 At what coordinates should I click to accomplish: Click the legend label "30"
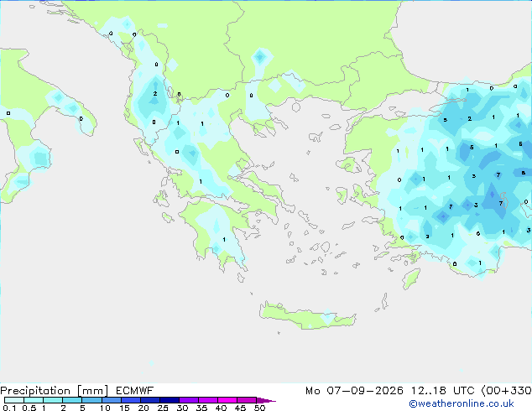(x=182, y=408)
